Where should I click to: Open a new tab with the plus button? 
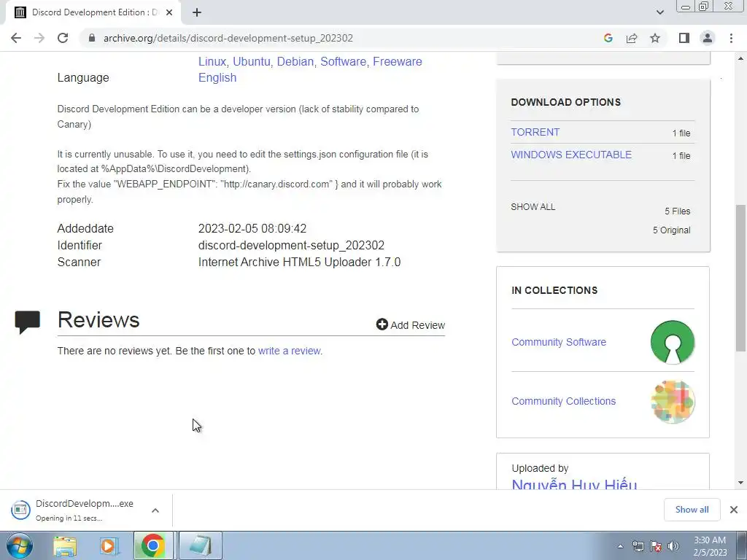coord(197,12)
